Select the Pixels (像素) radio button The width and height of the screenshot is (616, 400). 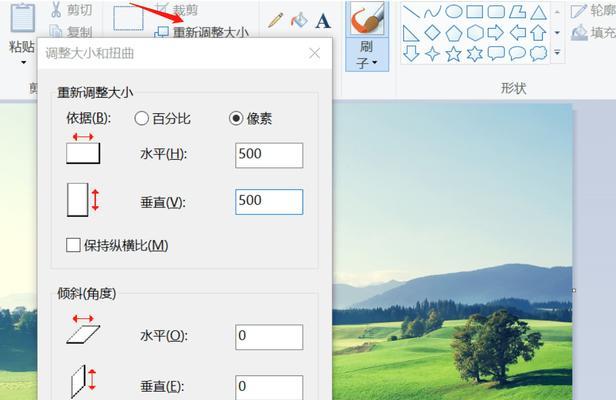[236, 118]
